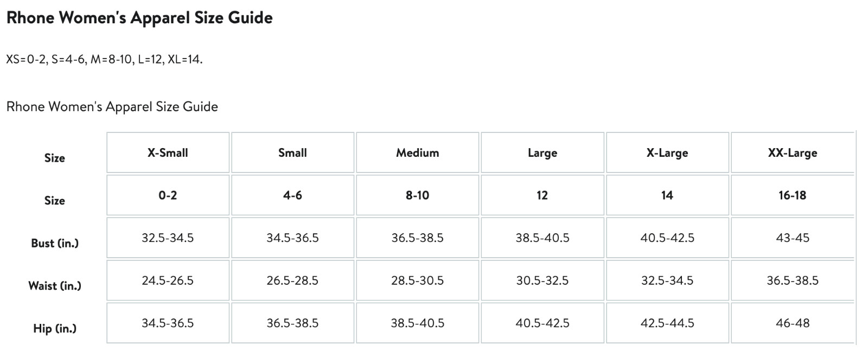This screenshot has height=351, width=868.
Task: Click the Waist (in.) row label
Action: coord(55,286)
